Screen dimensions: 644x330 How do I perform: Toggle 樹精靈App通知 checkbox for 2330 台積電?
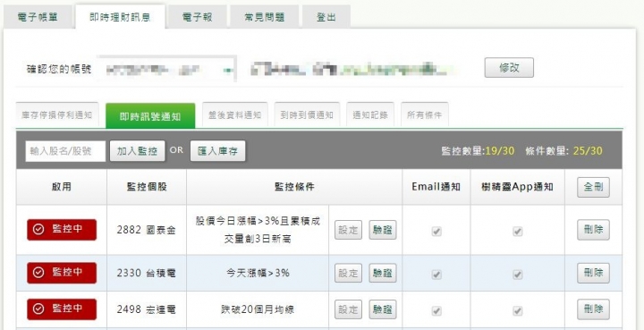[x=517, y=275]
